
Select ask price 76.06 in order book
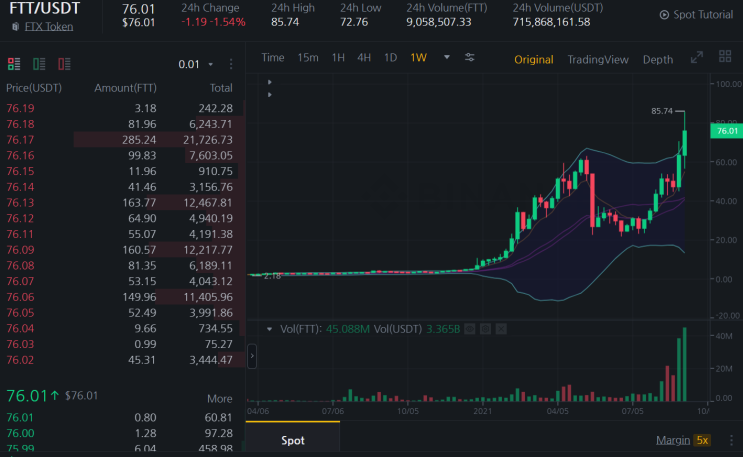pyautogui.click(x=20, y=297)
